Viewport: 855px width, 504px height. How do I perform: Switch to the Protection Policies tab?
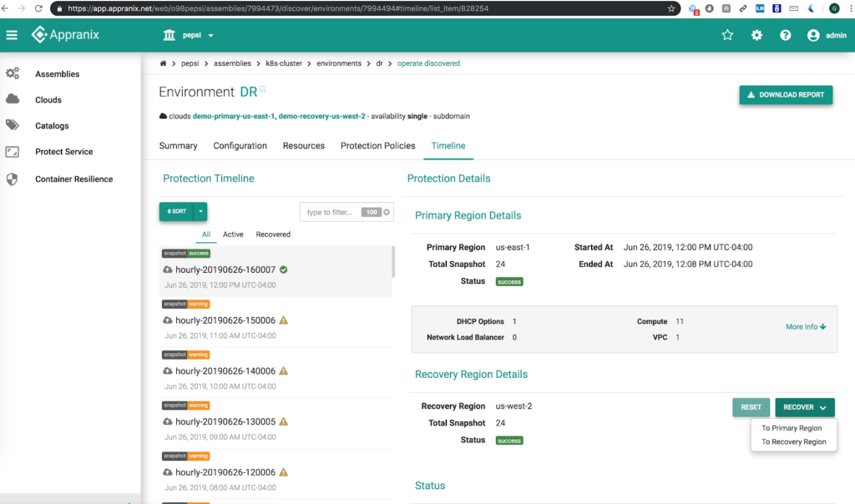pyautogui.click(x=378, y=146)
